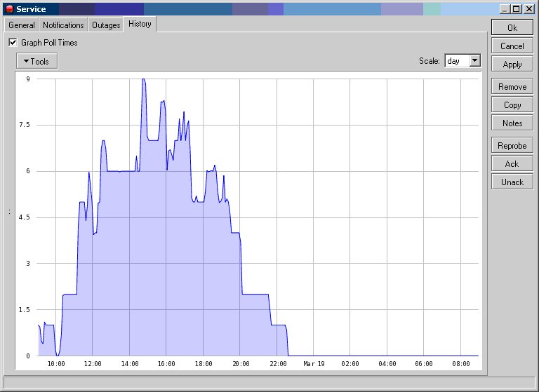The width and height of the screenshot is (539, 392).
Task: Open Notes for this service
Action: [x=512, y=123]
